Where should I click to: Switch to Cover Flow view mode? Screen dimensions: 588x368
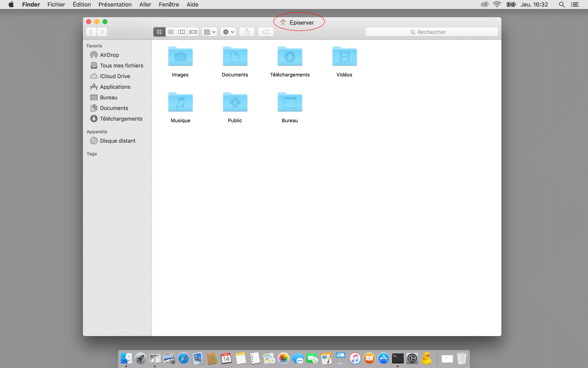[x=193, y=32]
